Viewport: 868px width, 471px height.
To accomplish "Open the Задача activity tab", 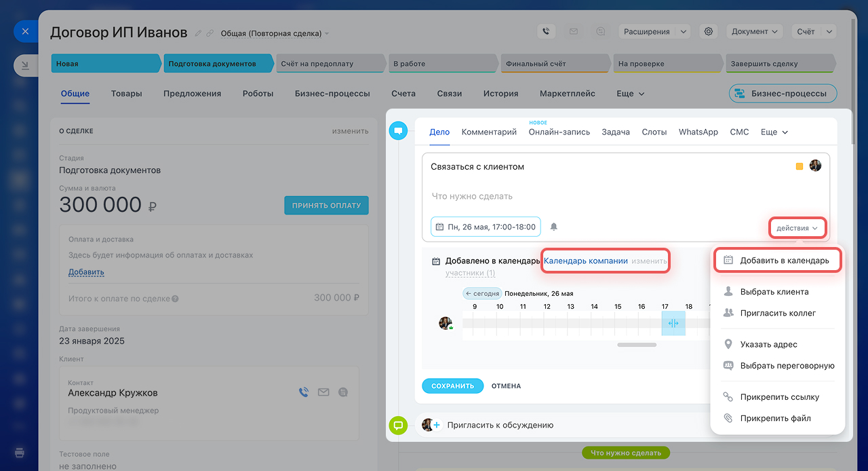I will point(616,132).
